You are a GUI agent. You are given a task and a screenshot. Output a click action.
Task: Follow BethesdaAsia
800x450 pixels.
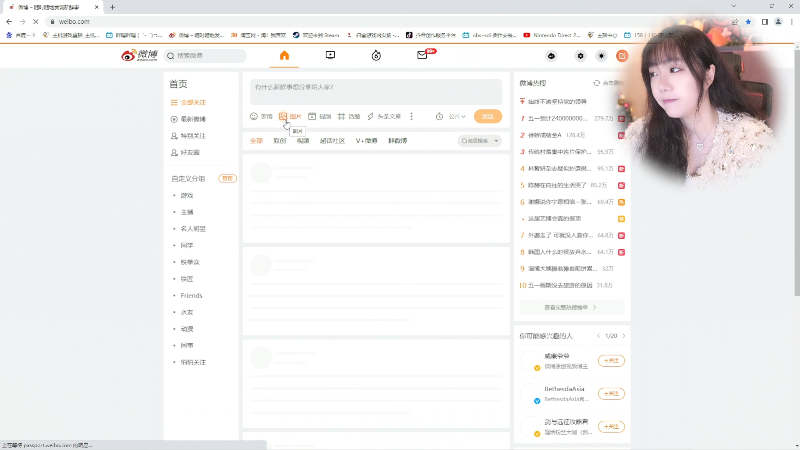coord(611,393)
